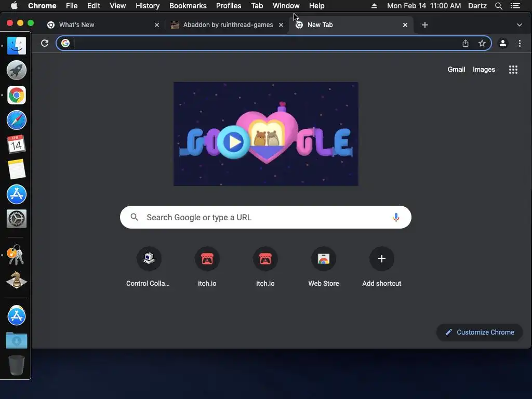This screenshot has height=399, width=532.
Task: Close the Abaddon by ruinthread-games tab
Action: click(x=281, y=25)
